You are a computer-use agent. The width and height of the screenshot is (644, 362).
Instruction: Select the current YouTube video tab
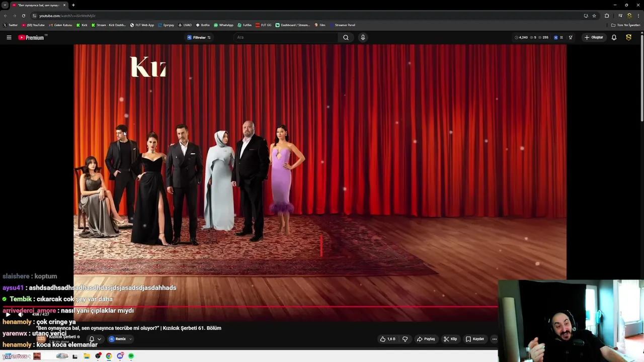click(39, 5)
